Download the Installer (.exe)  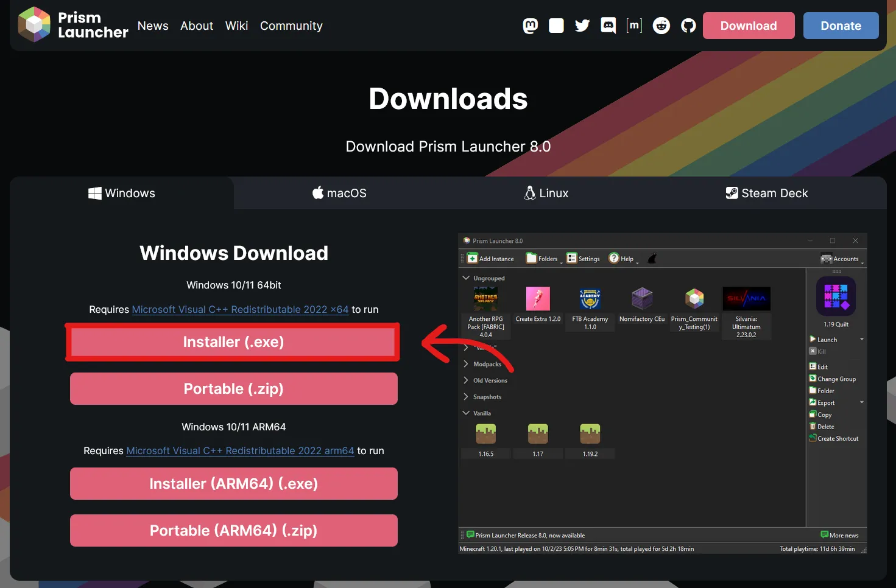(x=233, y=342)
